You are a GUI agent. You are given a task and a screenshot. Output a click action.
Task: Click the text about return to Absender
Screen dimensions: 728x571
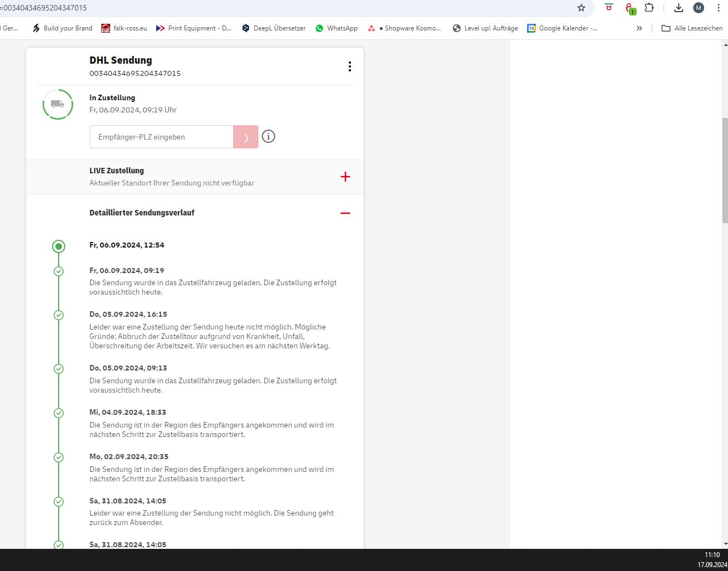(x=211, y=518)
